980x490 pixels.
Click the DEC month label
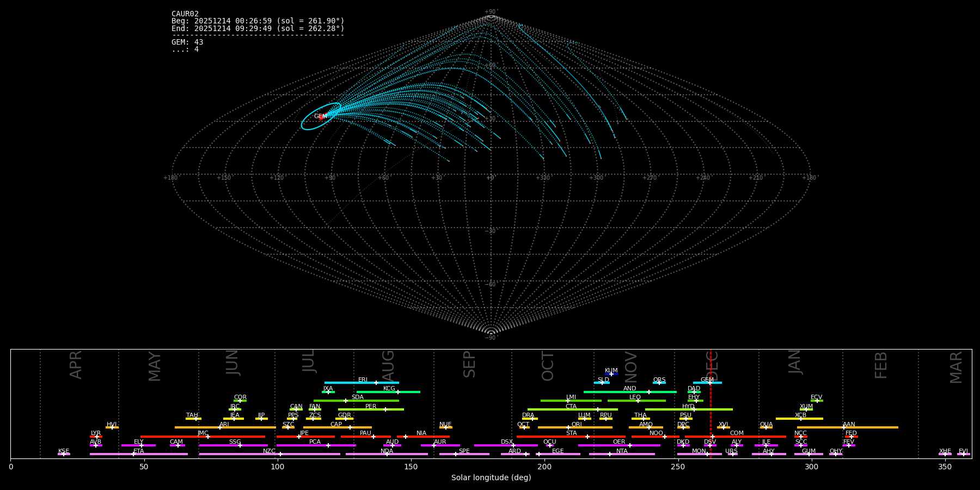(x=712, y=366)
